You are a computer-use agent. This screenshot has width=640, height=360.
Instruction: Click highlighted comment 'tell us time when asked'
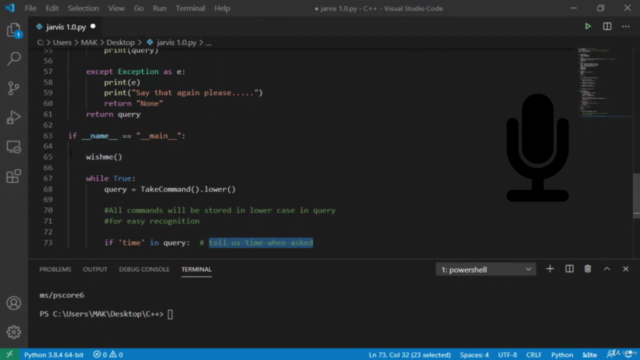[x=261, y=243]
